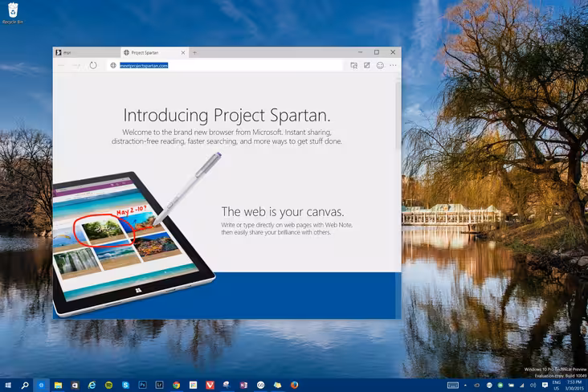Open Skype from the taskbar
This screenshot has width=588, height=392.
pyautogui.click(x=125, y=386)
